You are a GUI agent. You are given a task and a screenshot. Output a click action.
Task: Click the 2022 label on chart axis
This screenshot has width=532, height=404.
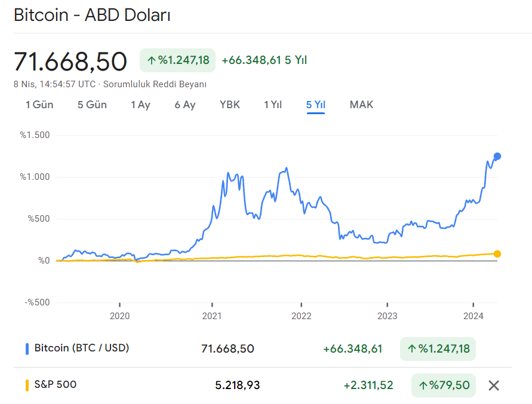click(301, 316)
